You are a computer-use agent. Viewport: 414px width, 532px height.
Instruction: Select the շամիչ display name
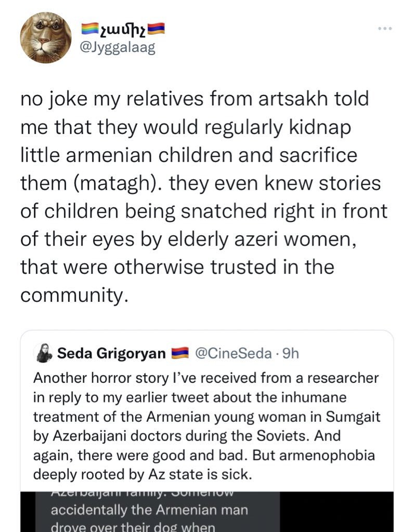click(x=123, y=29)
